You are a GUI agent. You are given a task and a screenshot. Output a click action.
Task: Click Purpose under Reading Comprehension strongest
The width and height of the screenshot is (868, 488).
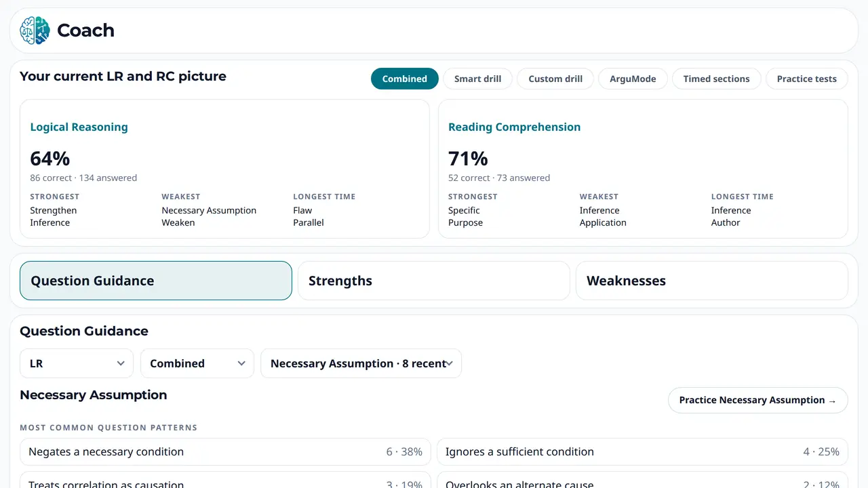coord(466,222)
